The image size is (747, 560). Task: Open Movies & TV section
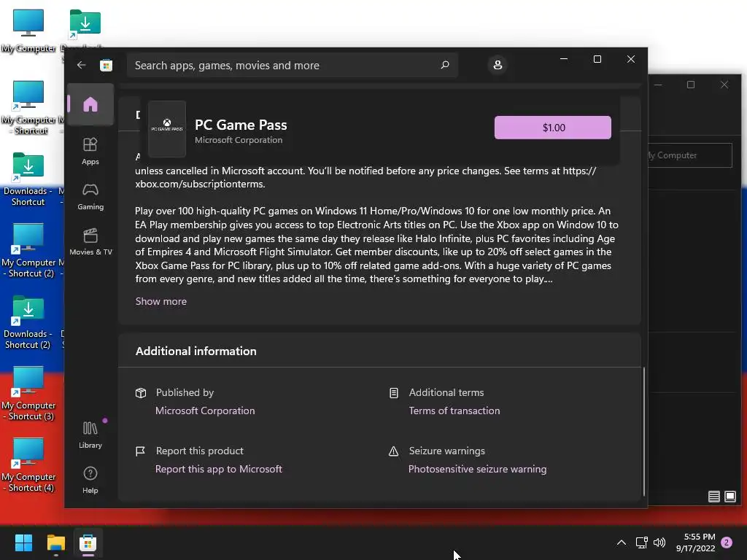pyautogui.click(x=90, y=242)
